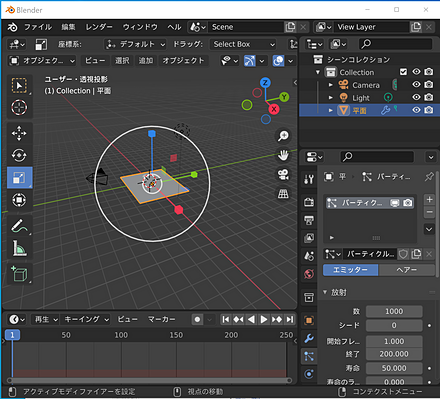Screen dimensions: 440x399
Task: Open the viewport 追加 menu
Action: pos(146,61)
